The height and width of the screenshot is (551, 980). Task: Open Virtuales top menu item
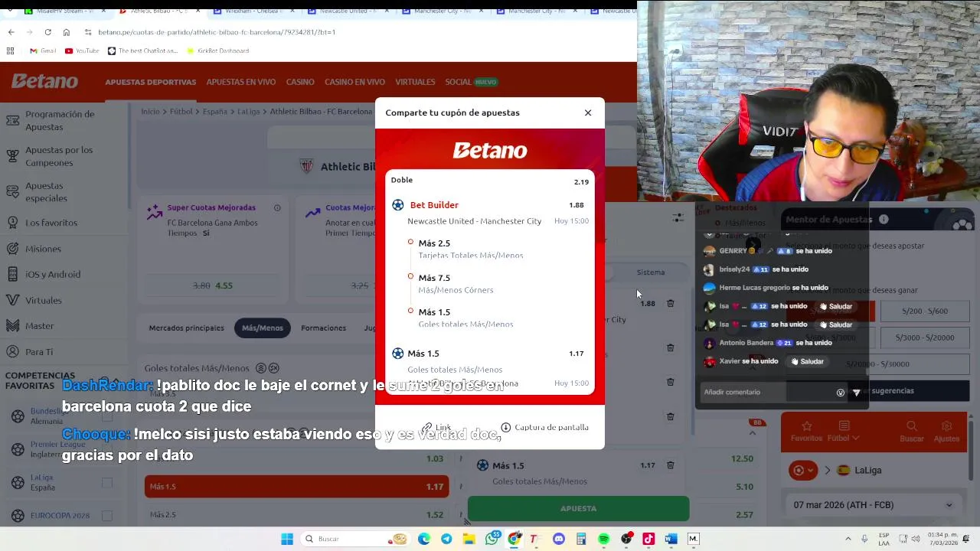tap(415, 82)
